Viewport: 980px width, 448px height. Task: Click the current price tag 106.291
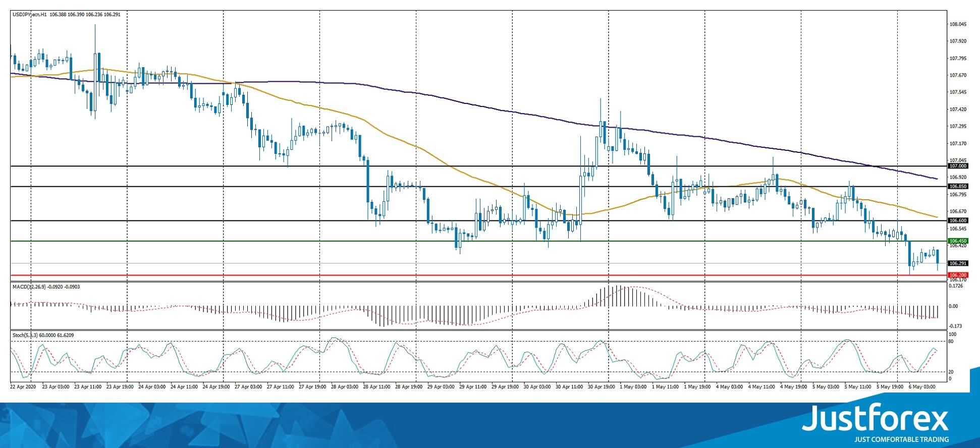958,263
